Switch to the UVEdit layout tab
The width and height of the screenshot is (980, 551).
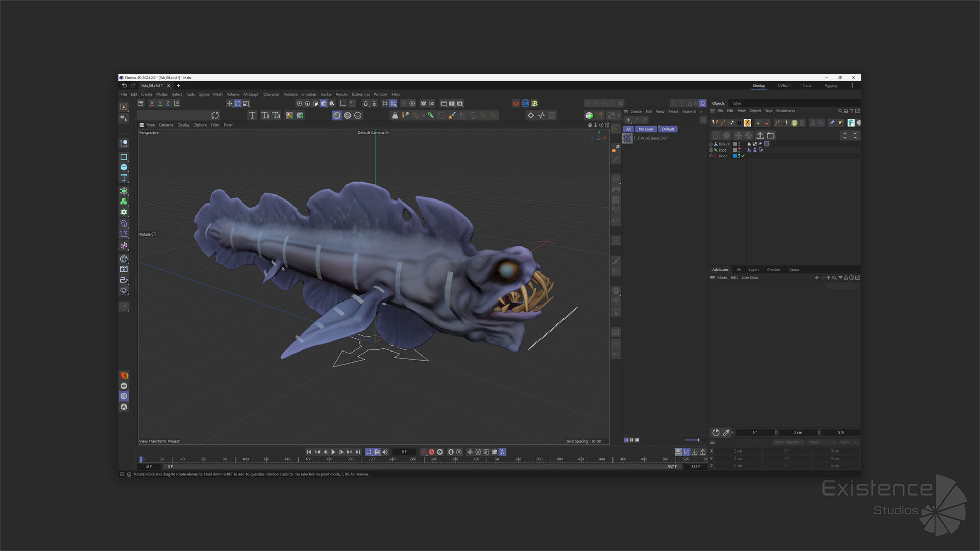[x=783, y=86]
